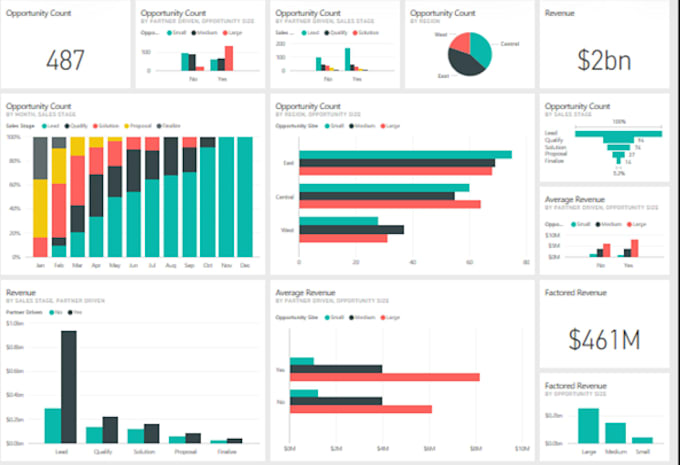Select the teal Small bar for No in the big Average Revenue chart
The height and width of the screenshot is (465, 680).
pos(304,393)
